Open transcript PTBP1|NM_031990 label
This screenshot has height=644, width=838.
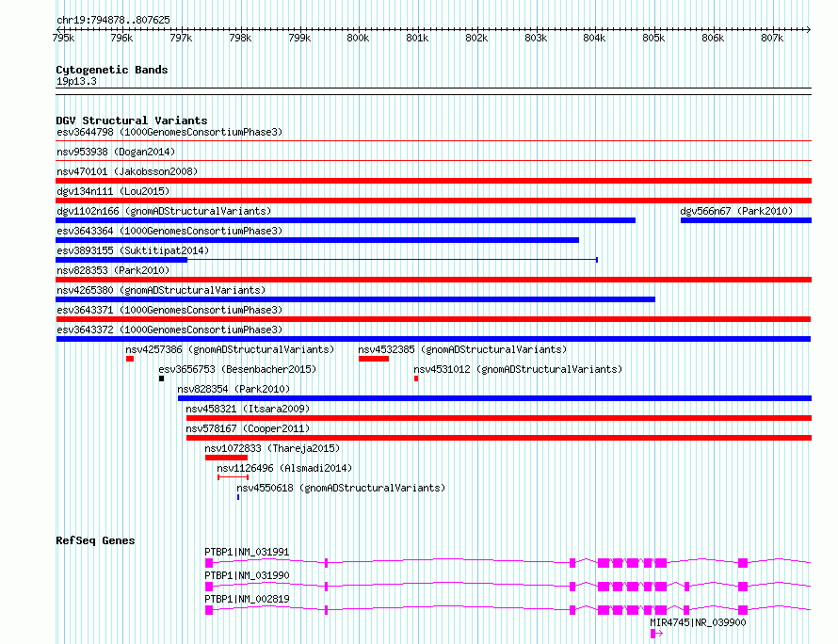click(x=247, y=575)
